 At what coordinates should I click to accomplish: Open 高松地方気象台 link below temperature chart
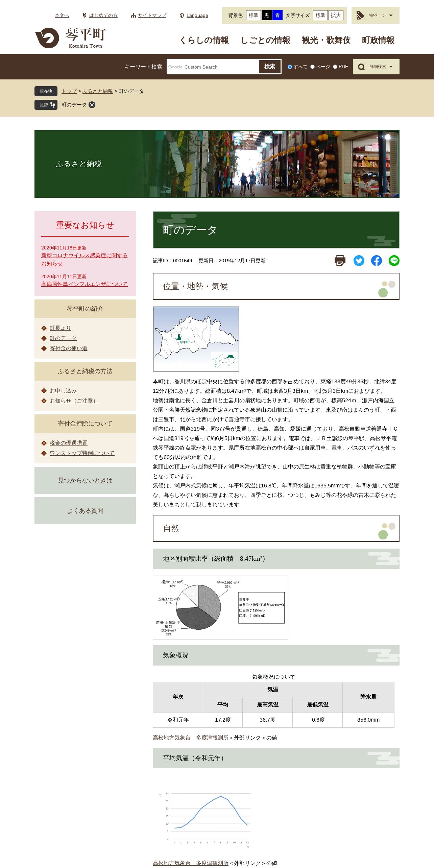[x=191, y=863]
